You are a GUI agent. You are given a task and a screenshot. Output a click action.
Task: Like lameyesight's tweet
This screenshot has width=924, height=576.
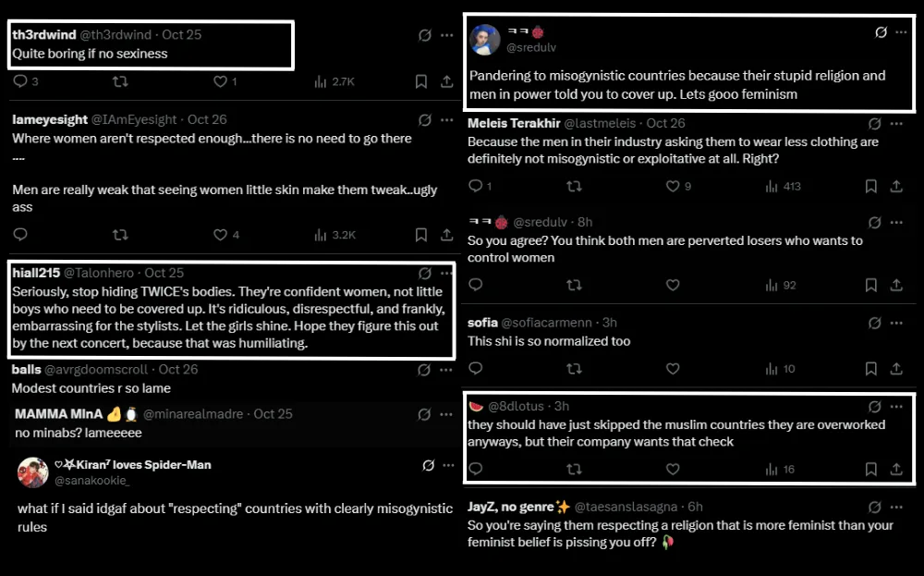click(x=220, y=234)
